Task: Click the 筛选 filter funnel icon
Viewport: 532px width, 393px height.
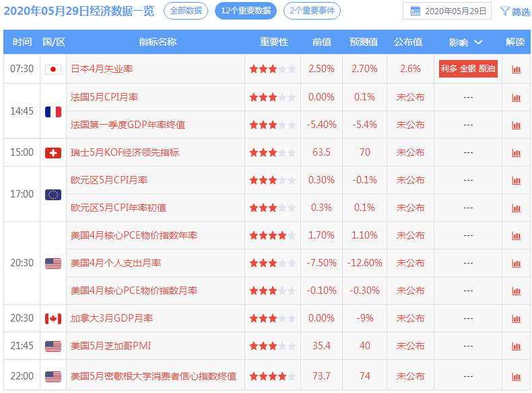Action: [x=504, y=11]
